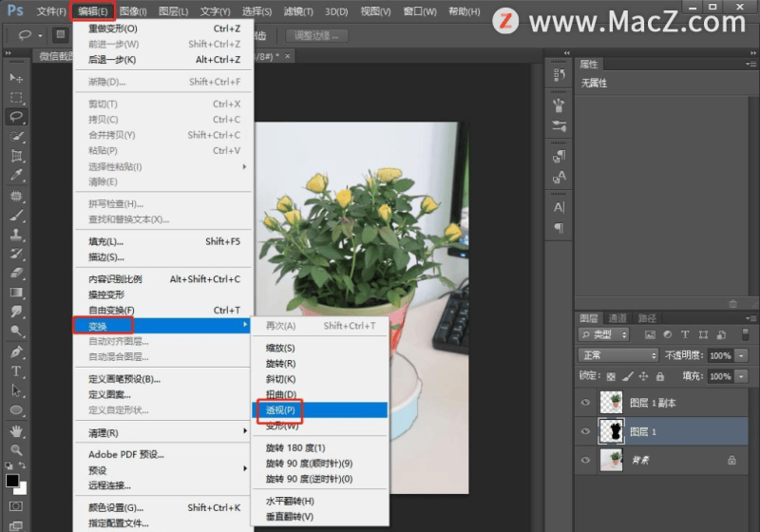Select the Pen tool
The width and height of the screenshot is (760, 532).
coord(16,351)
